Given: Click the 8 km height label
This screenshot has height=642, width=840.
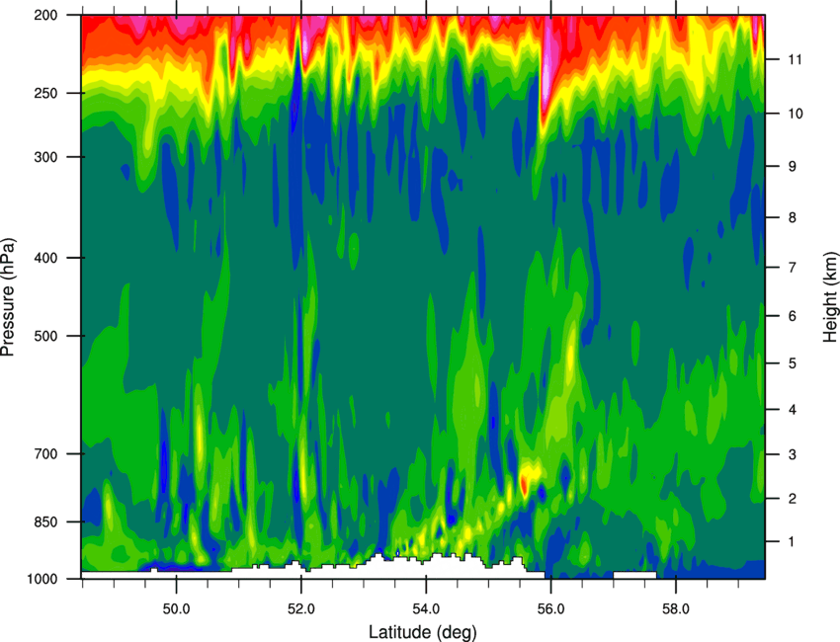Looking at the screenshot, I should coord(793,217).
